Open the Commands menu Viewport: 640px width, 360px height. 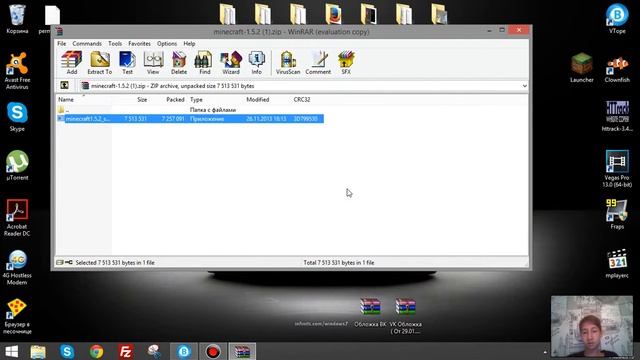point(87,43)
